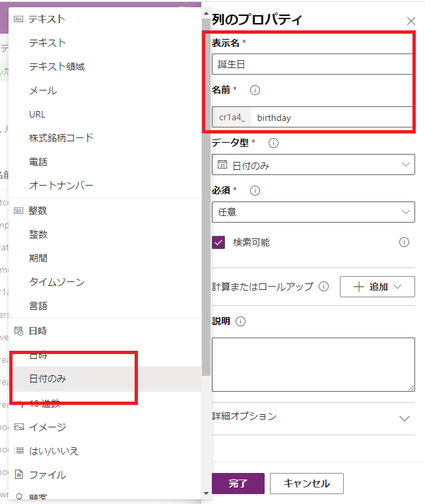Click the 日時 category header icon

(x=18, y=331)
